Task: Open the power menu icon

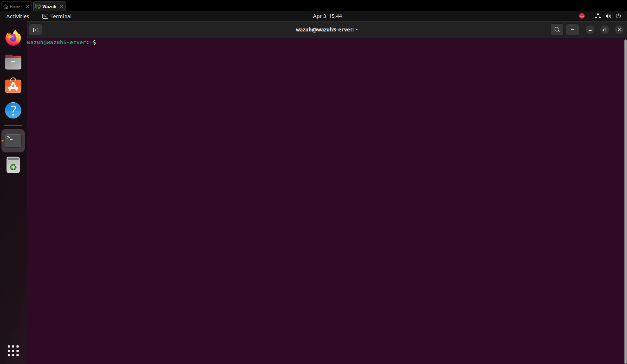Action: click(619, 16)
